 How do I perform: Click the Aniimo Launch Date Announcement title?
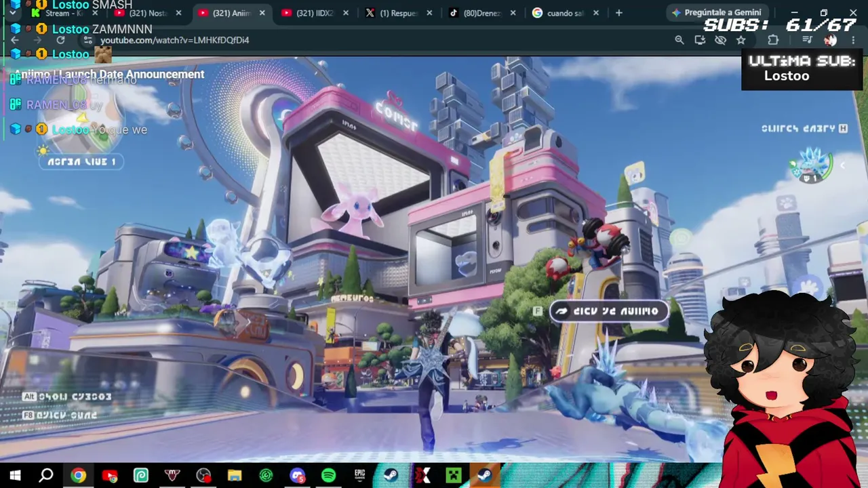click(110, 75)
